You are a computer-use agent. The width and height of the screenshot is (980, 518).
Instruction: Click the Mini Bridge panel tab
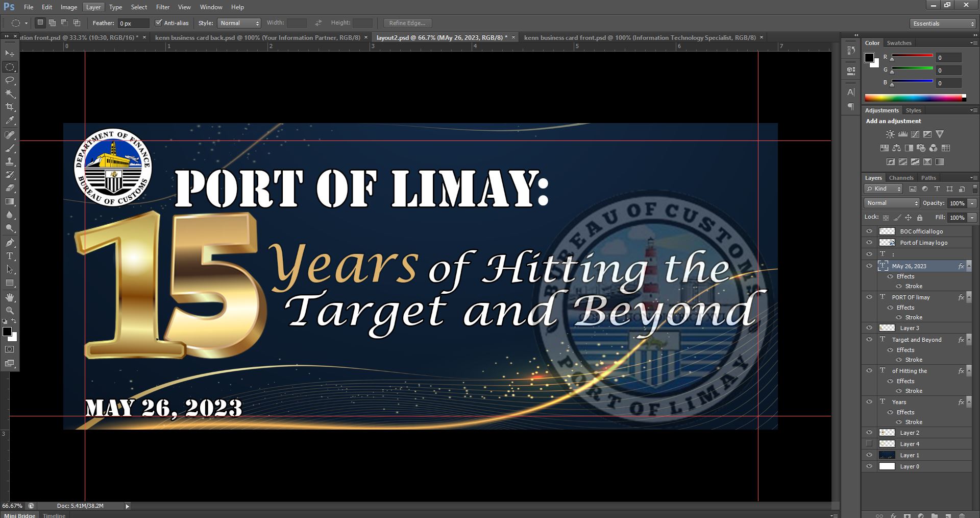19,515
